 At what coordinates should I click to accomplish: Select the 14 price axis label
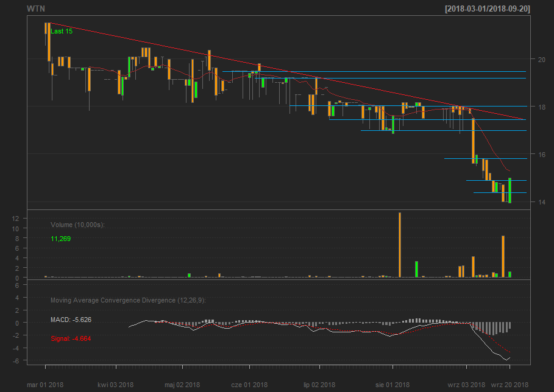[541, 202]
